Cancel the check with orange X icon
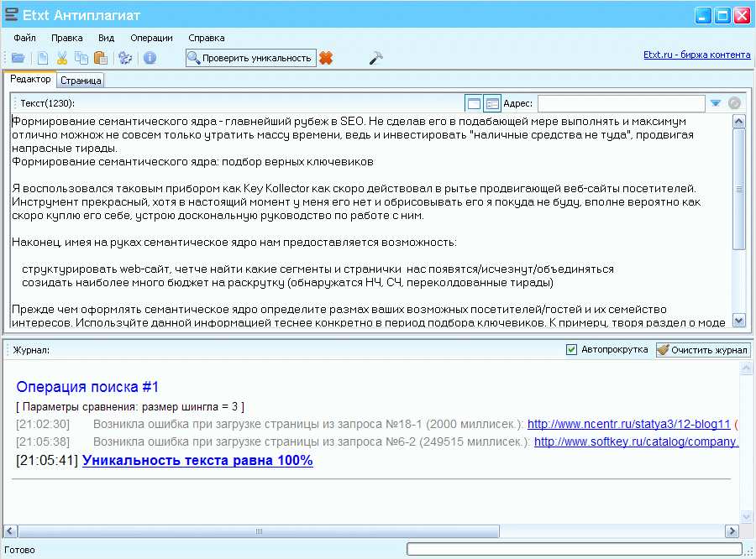Viewport: 756px width, 559px height. [326, 58]
